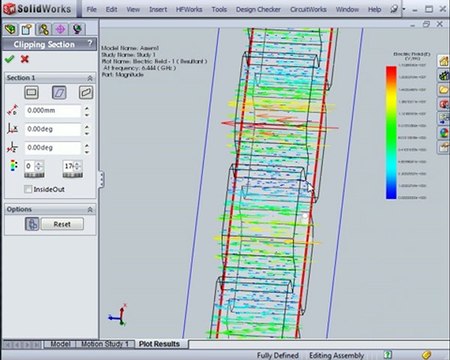Edit the section offset distance 0.000mm field

pyautogui.click(x=53, y=111)
